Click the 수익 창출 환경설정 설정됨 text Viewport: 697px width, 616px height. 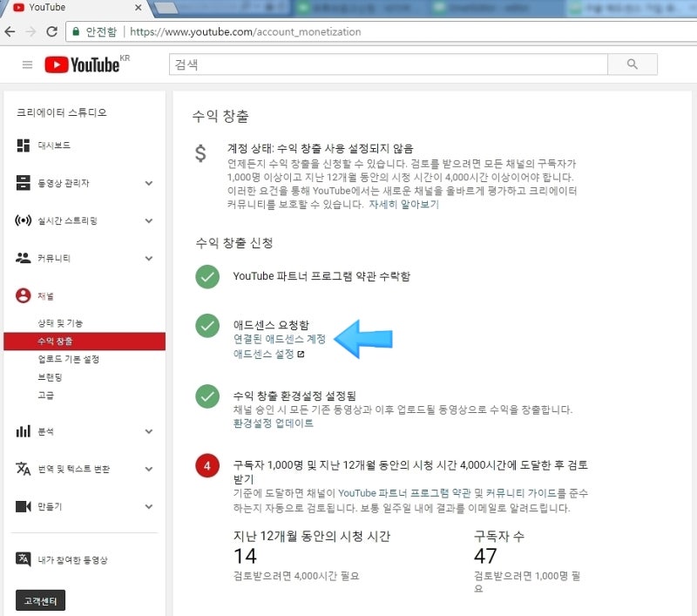294,396
